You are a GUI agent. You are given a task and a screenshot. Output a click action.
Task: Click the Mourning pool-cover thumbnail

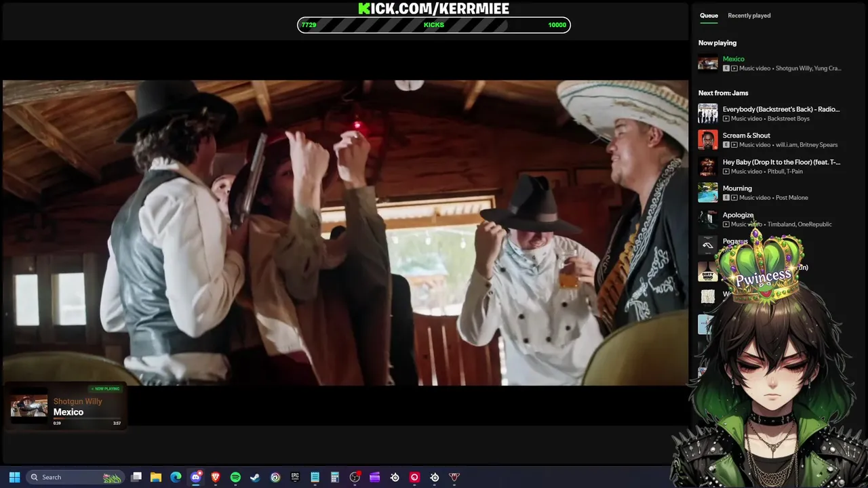click(x=708, y=192)
